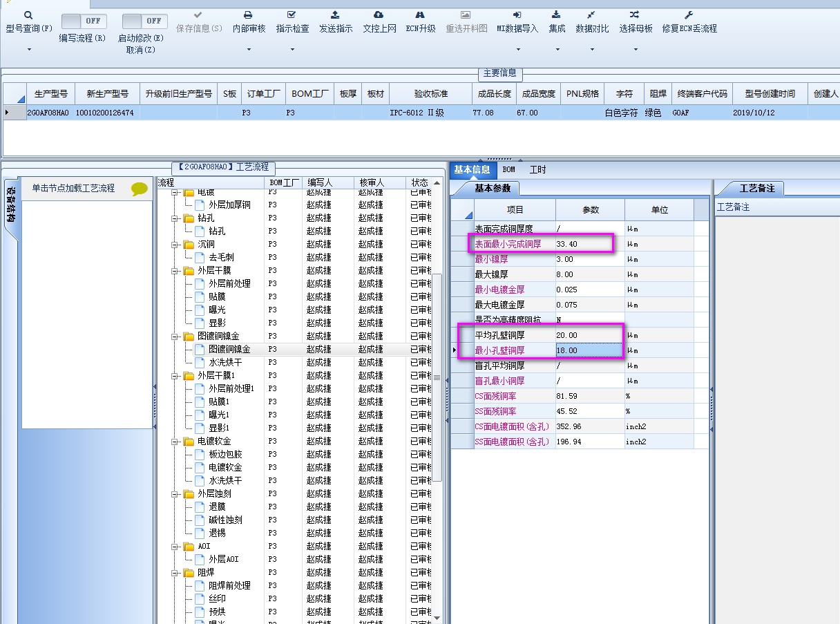Click the 重选开料图 image icon
This screenshot has width=840, height=624.
466,15
